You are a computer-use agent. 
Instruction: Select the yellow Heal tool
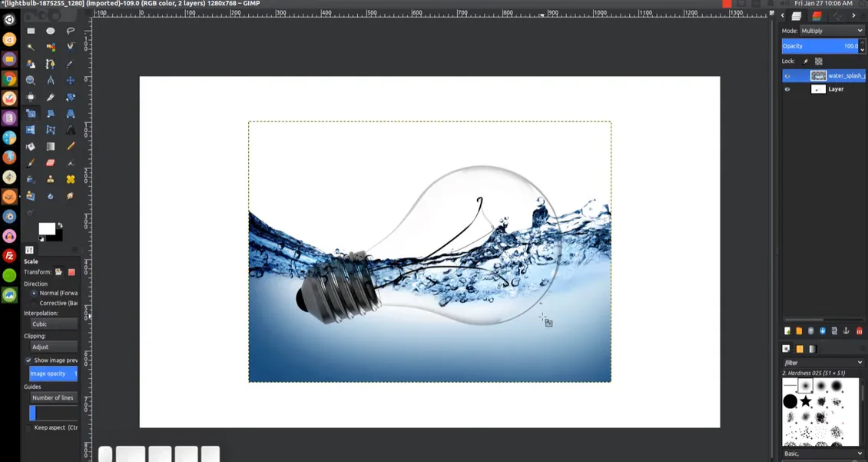pyautogui.click(x=71, y=179)
